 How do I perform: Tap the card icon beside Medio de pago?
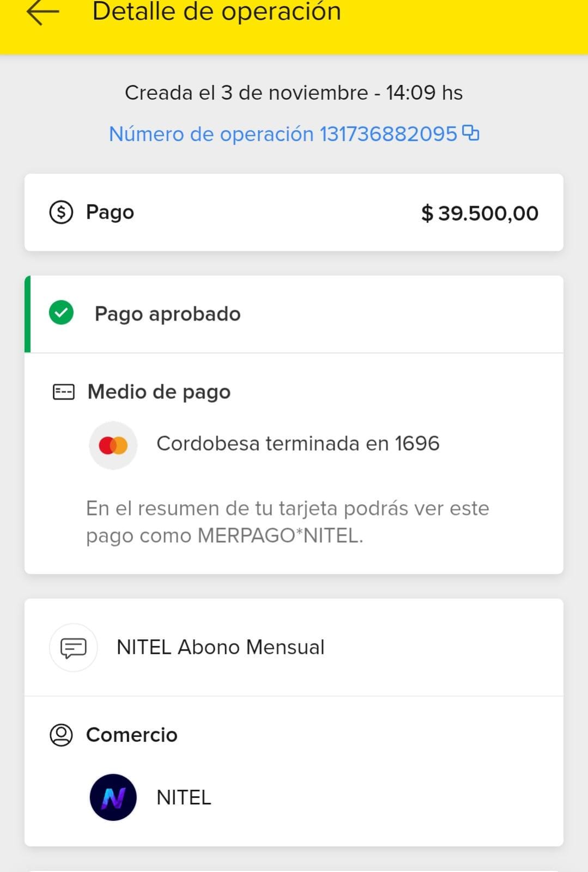point(63,392)
